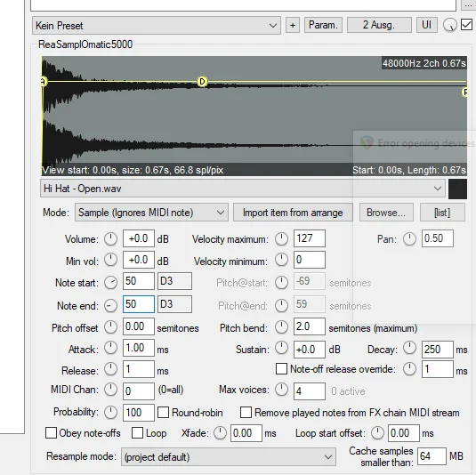Click the wet/dry mix knob beside UI

[x=449, y=25]
